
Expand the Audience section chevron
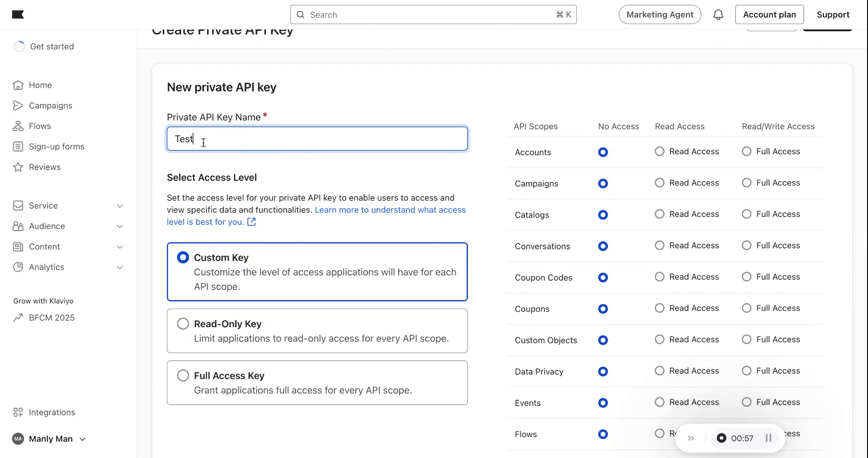120,226
